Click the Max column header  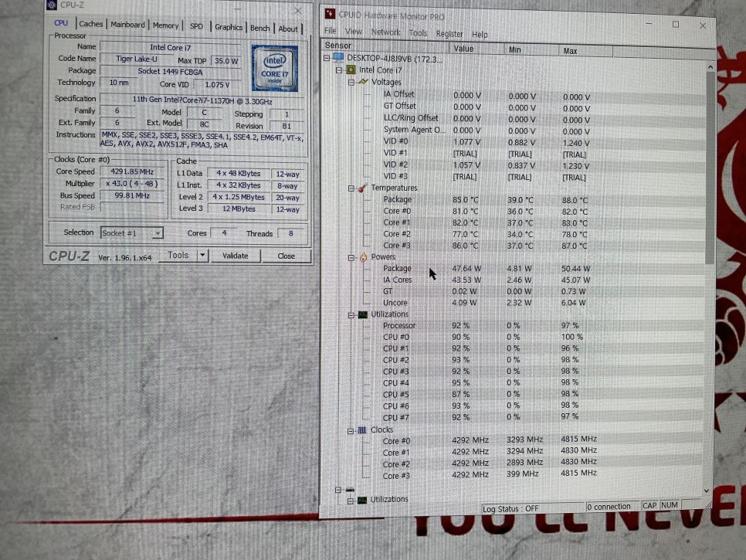[x=585, y=51]
